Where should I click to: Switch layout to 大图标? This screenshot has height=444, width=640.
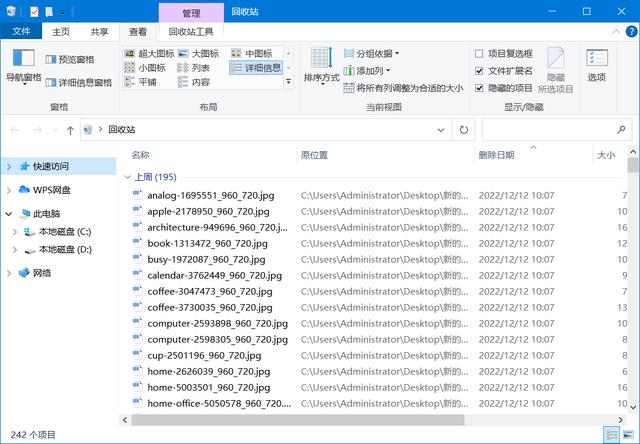point(198,53)
